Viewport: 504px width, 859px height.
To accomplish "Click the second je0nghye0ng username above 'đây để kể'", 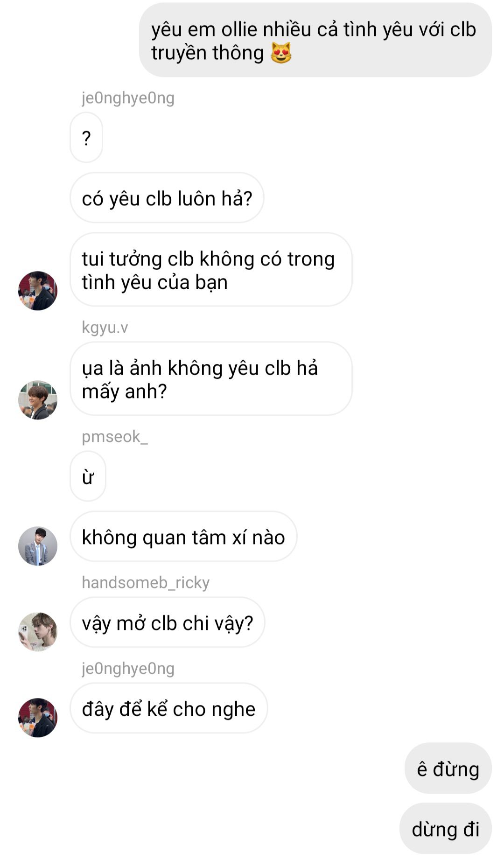I will pos(128,669).
